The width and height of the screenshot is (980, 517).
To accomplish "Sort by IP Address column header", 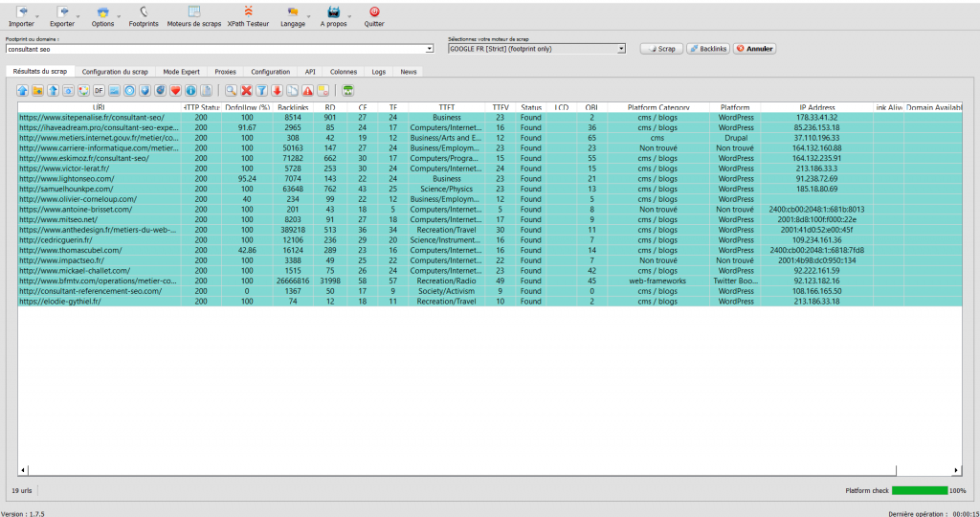I will point(817,107).
